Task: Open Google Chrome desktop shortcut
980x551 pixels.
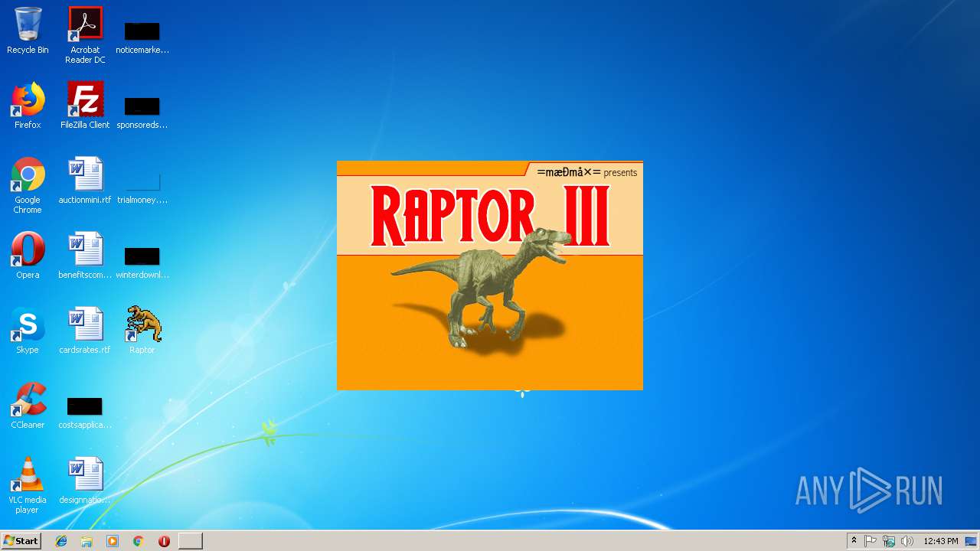Action: point(28,185)
